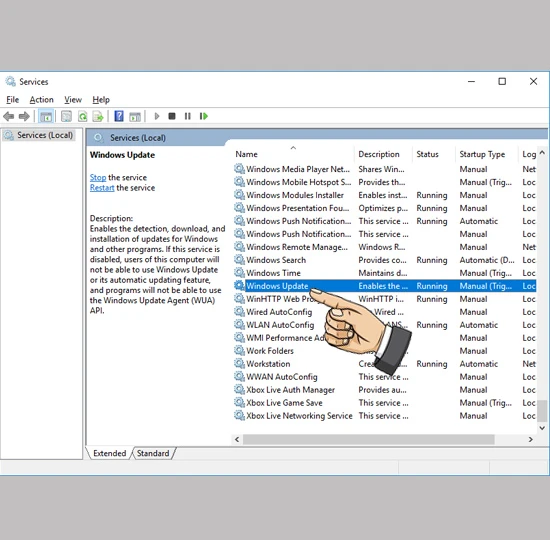Click the Refresh toolbar icon
This screenshot has width=550, height=540.
tap(82, 116)
